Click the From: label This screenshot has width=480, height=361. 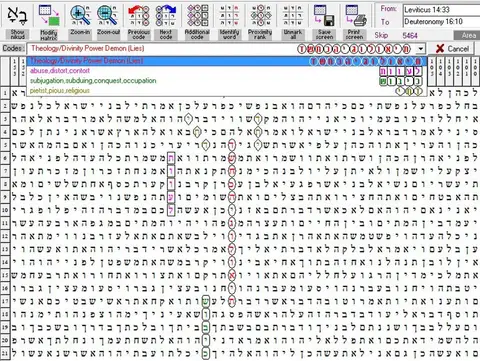[x=389, y=9]
